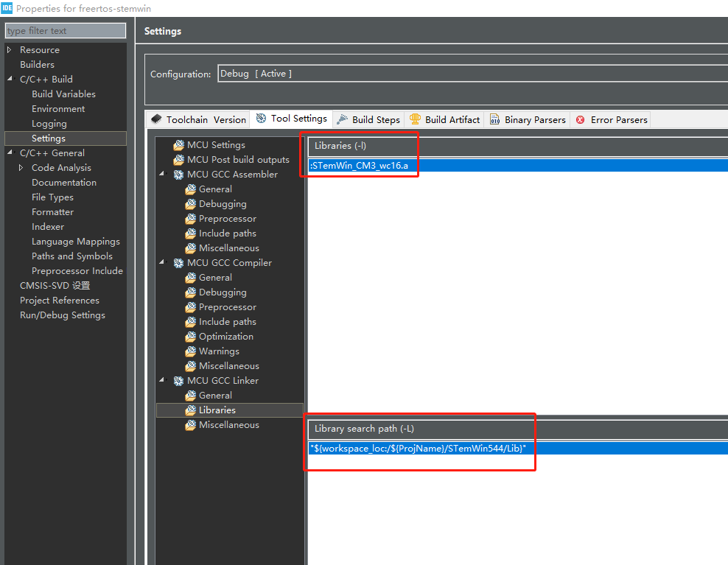This screenshot has height=565, width=728.
Task: Click the Assembler Debugging icon
Action: point(190,204)
